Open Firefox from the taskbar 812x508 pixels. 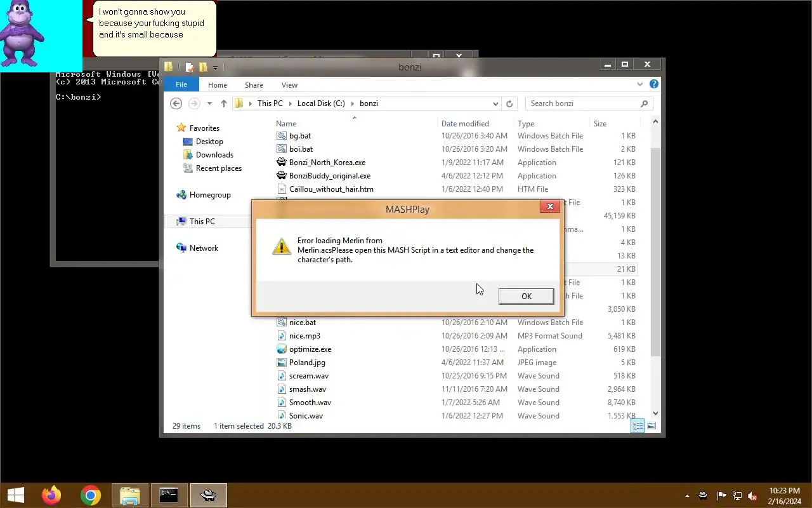(x=51, y=495)
